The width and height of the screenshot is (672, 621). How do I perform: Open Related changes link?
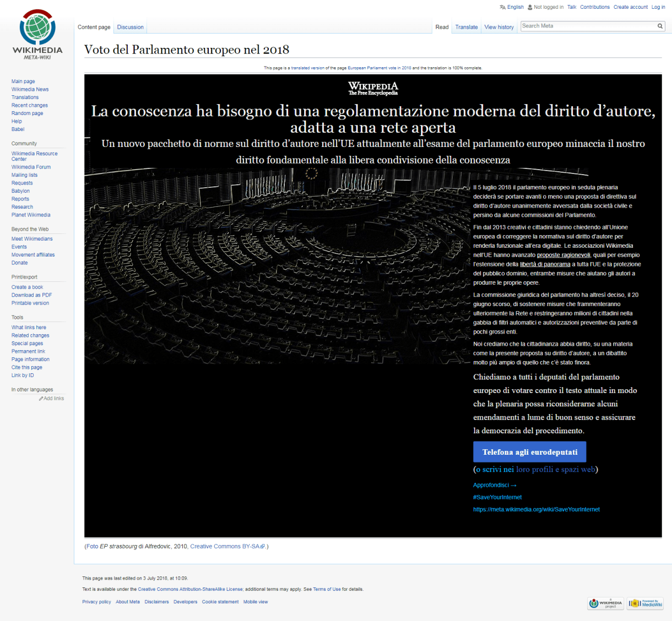(x=30, y=335)
